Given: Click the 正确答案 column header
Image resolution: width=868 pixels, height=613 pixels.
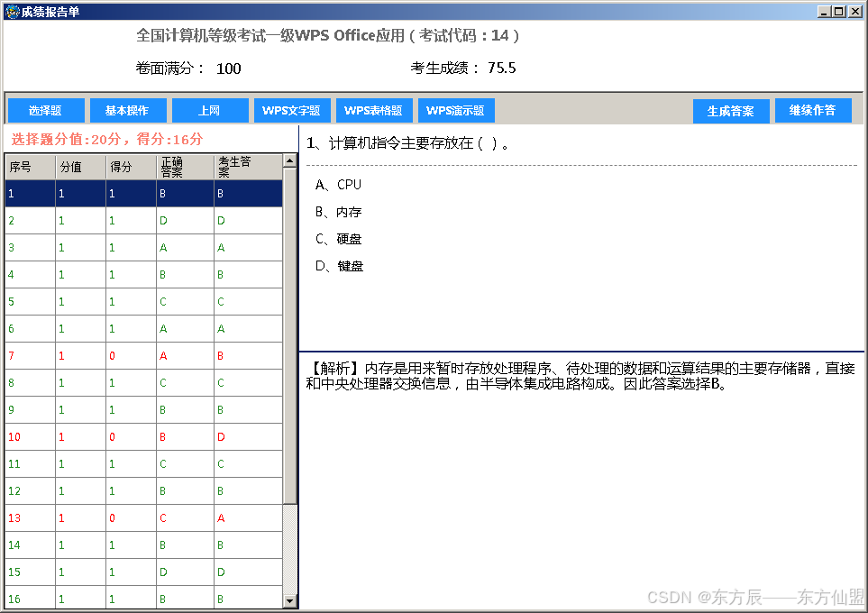Looking at the screenshot, I should click(185, 167).
